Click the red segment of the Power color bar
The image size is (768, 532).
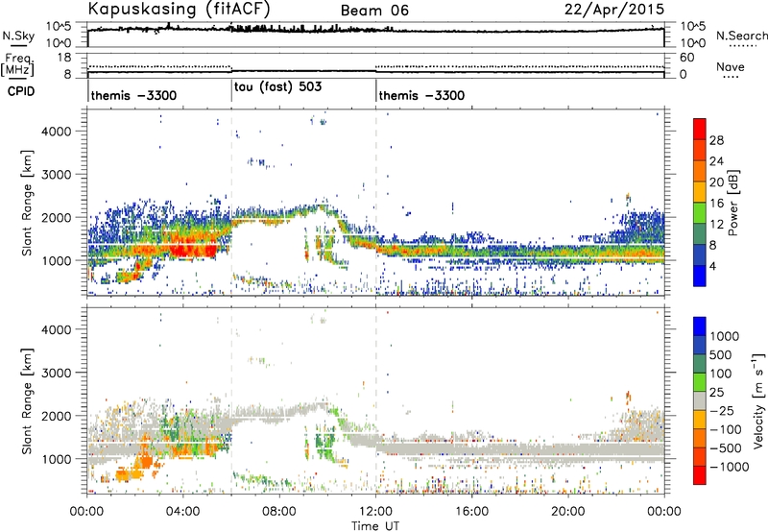700,129
